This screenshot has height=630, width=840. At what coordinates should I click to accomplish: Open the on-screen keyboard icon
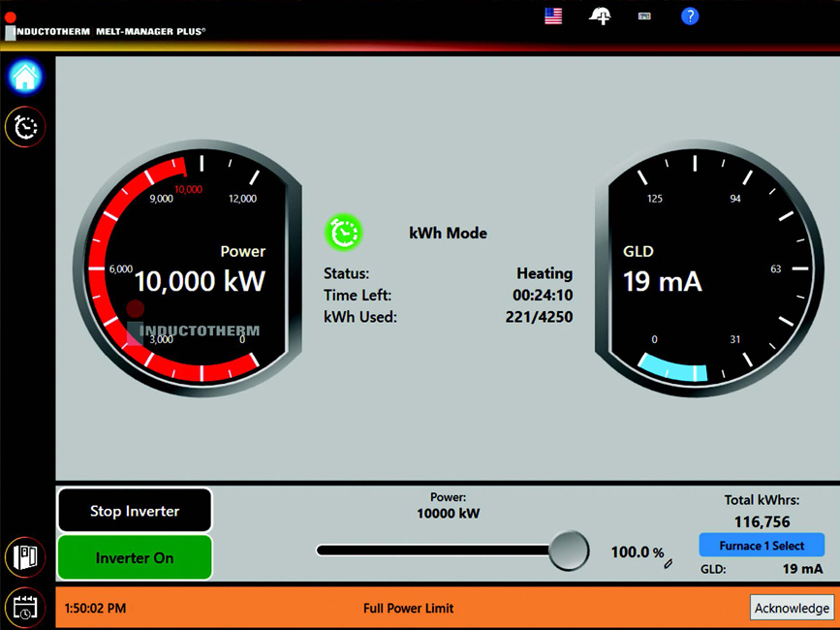pyautogui.click(x=644, y=16)
